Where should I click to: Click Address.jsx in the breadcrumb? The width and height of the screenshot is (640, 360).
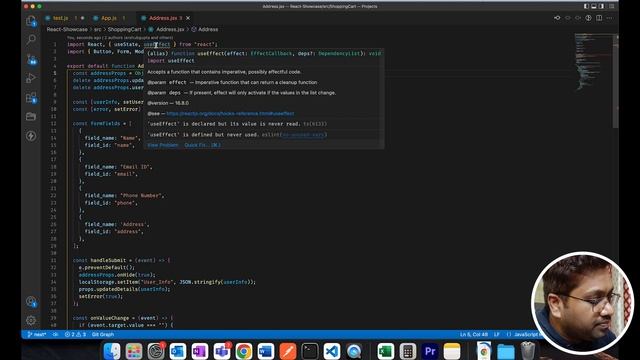170,29
